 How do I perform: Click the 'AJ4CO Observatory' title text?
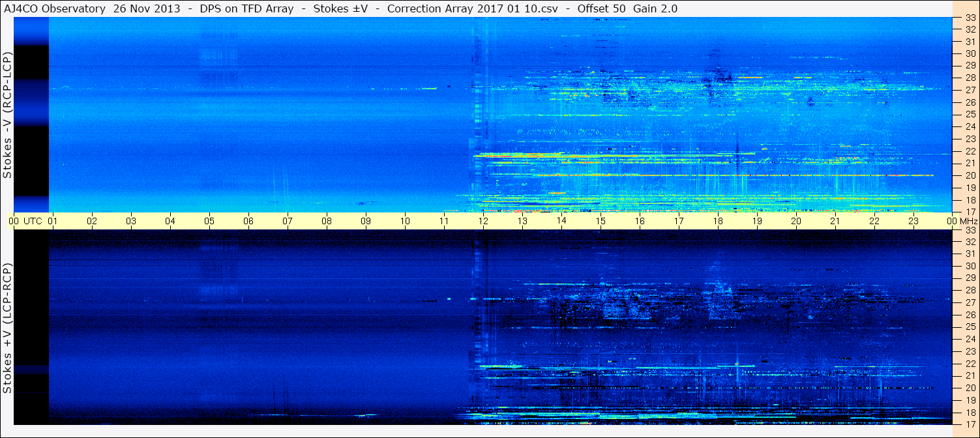[x=53, y=8]
